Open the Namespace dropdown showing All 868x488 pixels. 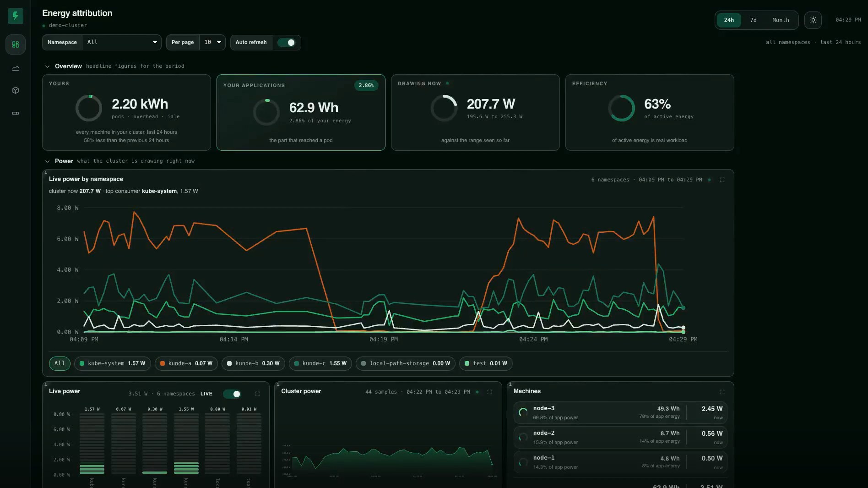pyautogui.click(x=121, y=42)
